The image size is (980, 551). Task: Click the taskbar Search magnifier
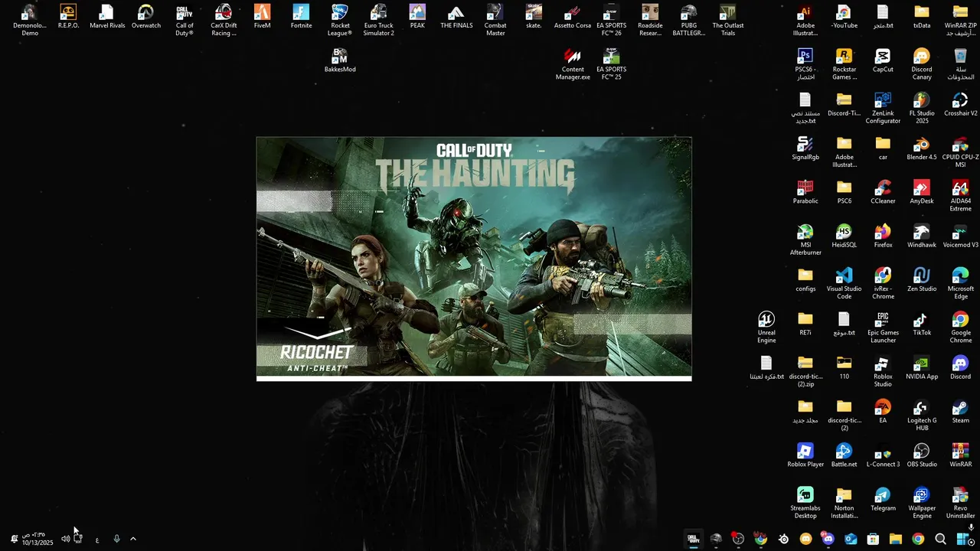point(940,539)
